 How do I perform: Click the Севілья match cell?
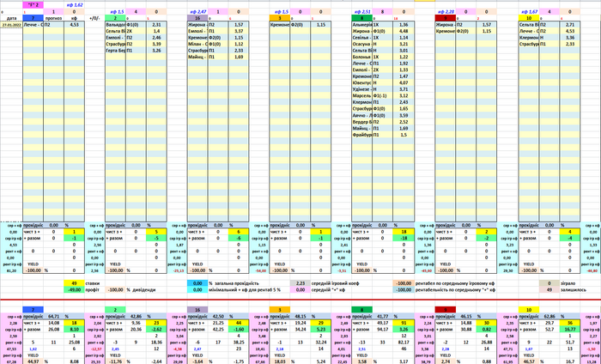361,38
